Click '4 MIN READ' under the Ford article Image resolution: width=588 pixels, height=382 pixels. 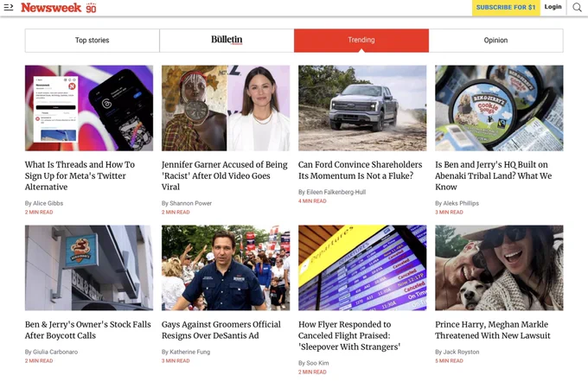[x=312, y=201]
